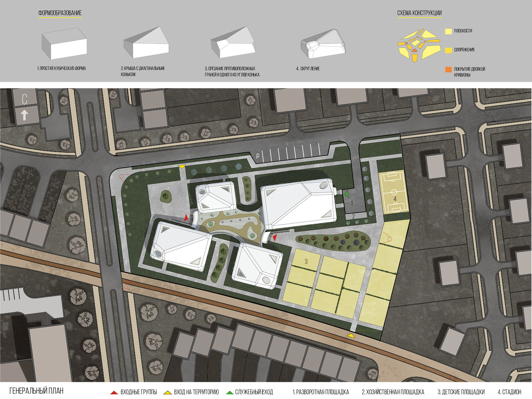Click the rounded form diagram СКРУГЛЕНИЕ
This screenshot has height=399, width=532.
(x=323, y=43)
